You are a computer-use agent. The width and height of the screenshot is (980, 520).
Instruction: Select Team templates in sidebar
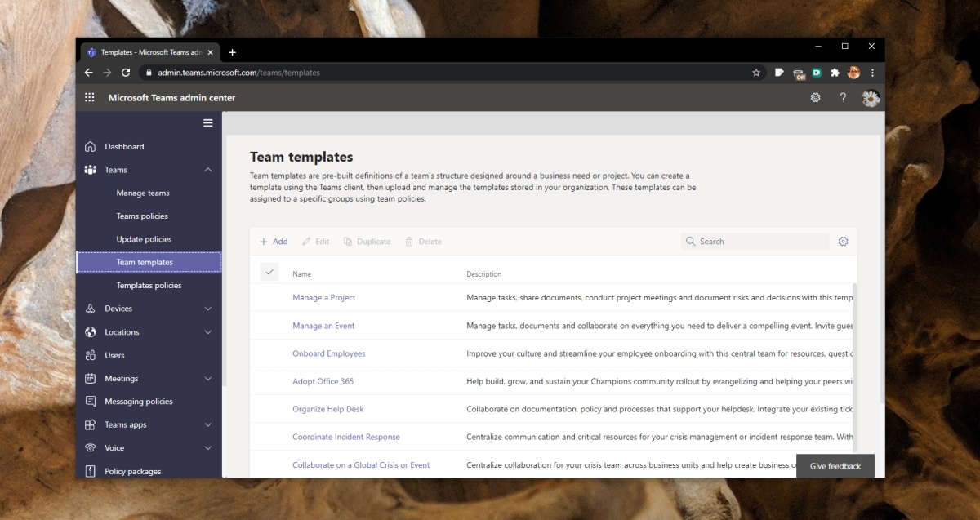pos(149,262)
